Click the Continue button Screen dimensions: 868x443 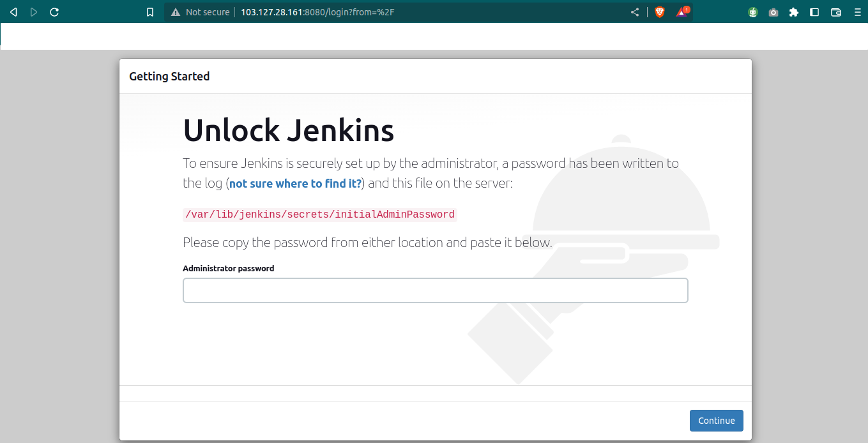pyautogui.click(x=717, y=421)
